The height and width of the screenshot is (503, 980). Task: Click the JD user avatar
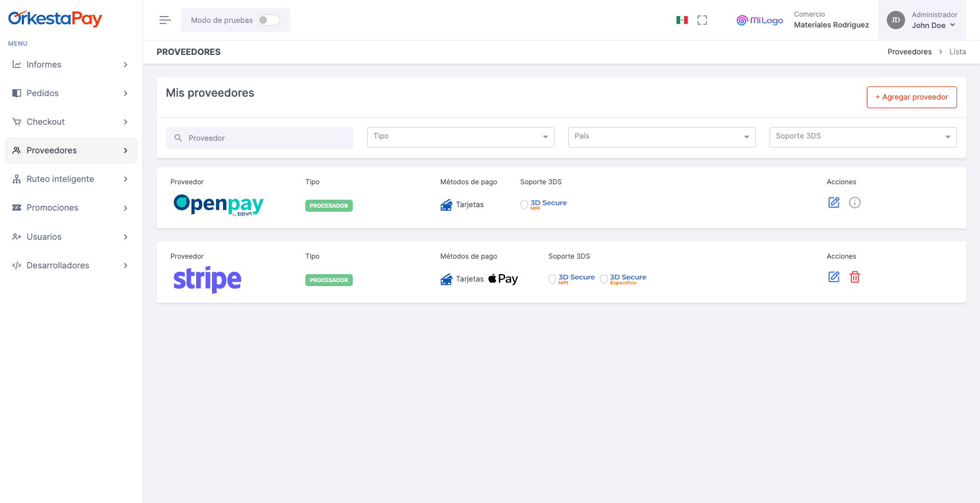896,20
